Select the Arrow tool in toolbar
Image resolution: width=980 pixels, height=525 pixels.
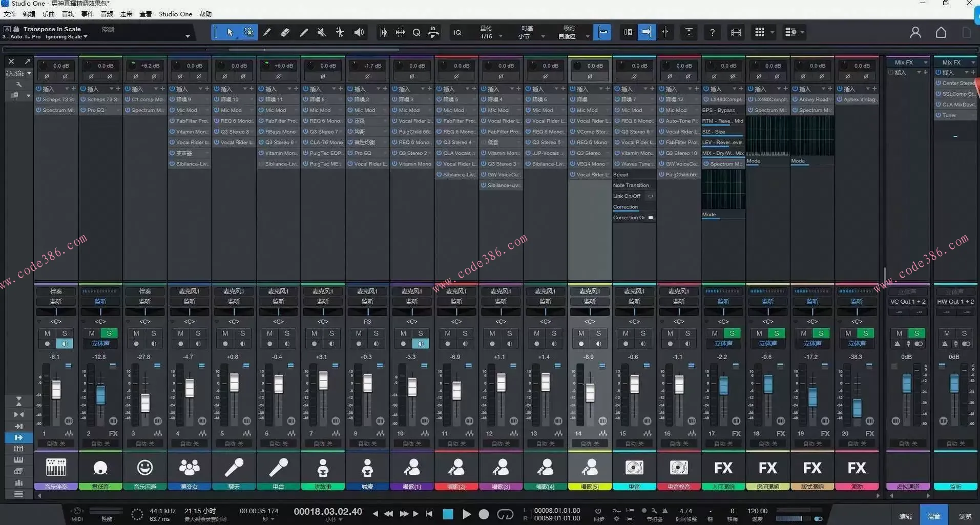point(230,32)
